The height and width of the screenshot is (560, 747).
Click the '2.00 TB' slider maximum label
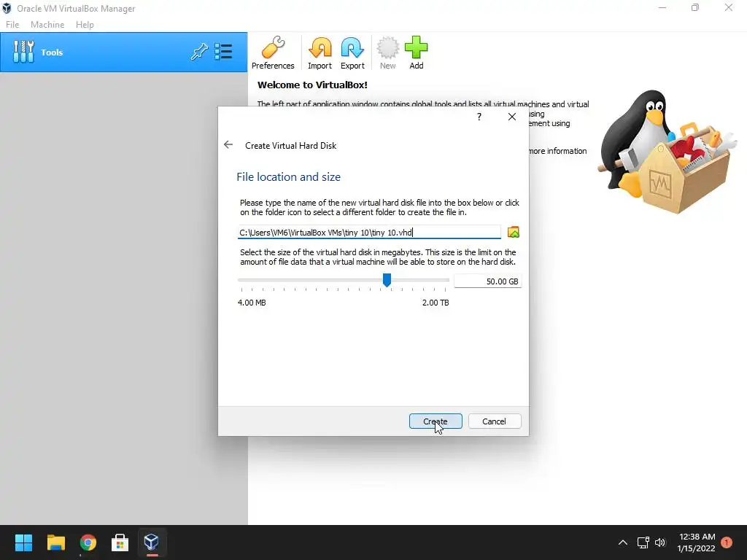(x=436, y=303)
